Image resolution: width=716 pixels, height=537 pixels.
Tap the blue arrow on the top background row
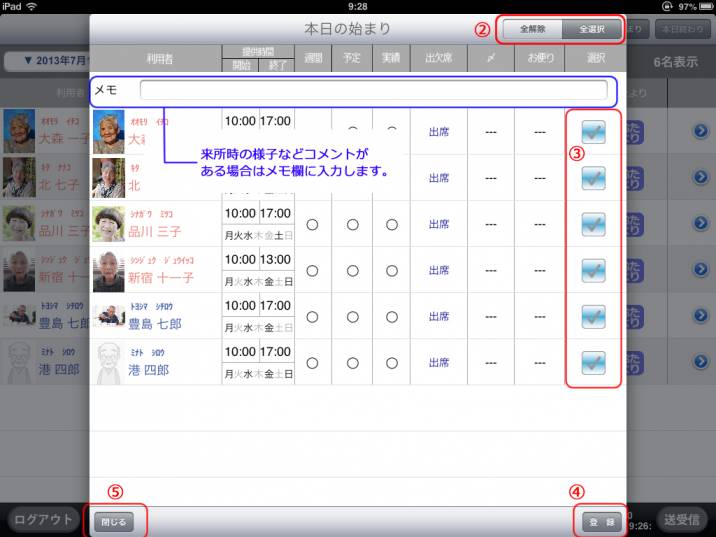tap(700, 132)
